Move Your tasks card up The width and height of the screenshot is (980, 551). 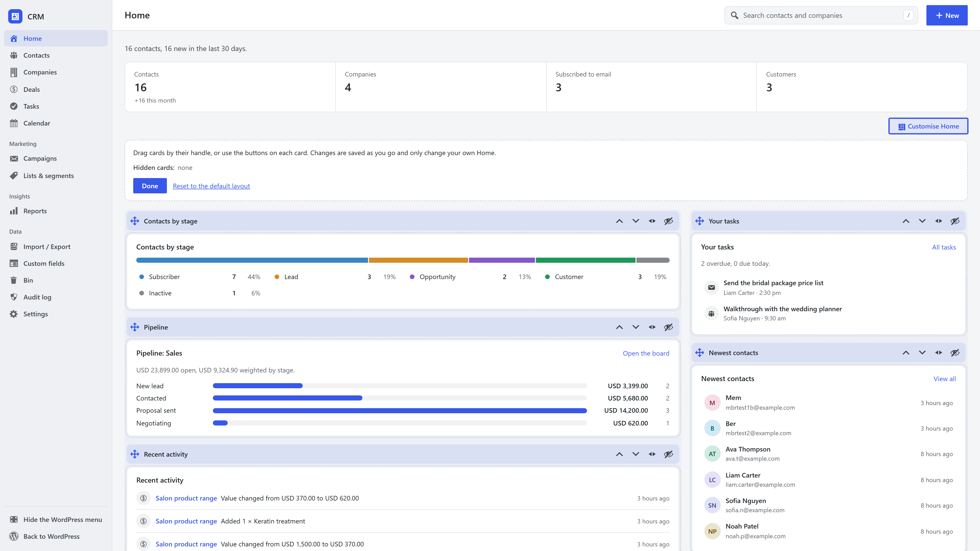click(x=906, y=221)
